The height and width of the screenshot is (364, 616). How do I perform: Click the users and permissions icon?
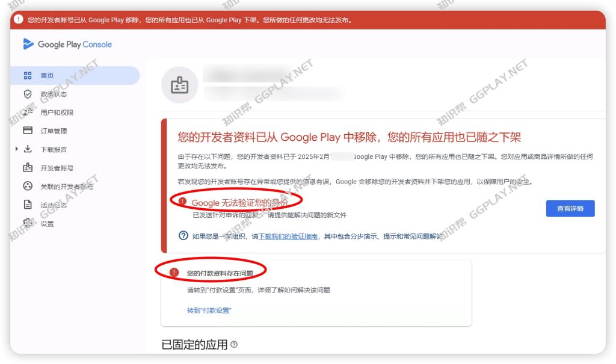[x=28, y=113]
